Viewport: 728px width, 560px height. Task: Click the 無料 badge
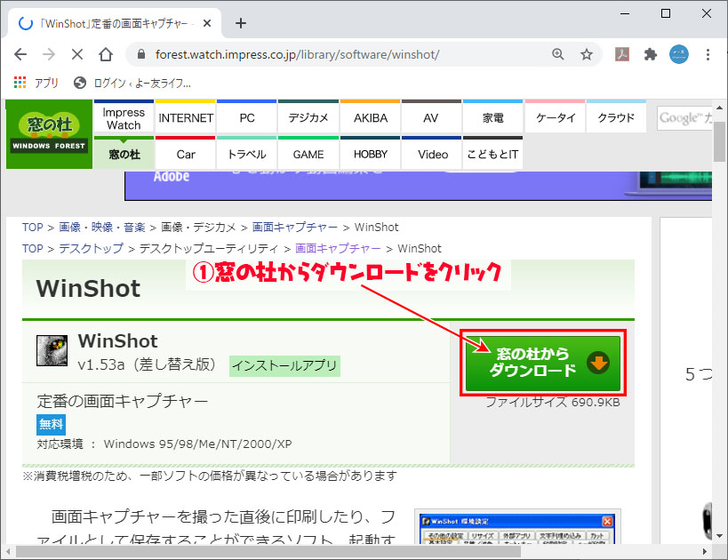coord(51,424)
